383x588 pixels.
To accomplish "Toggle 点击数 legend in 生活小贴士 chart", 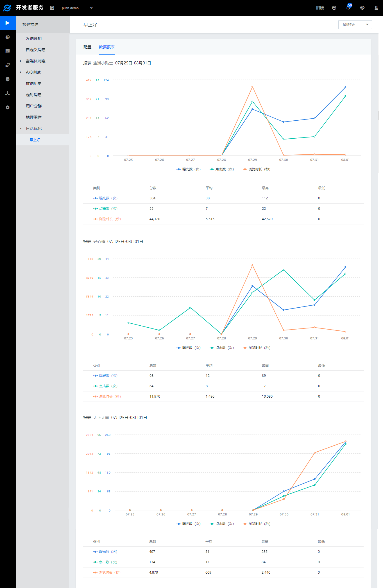I will point(222,169).
